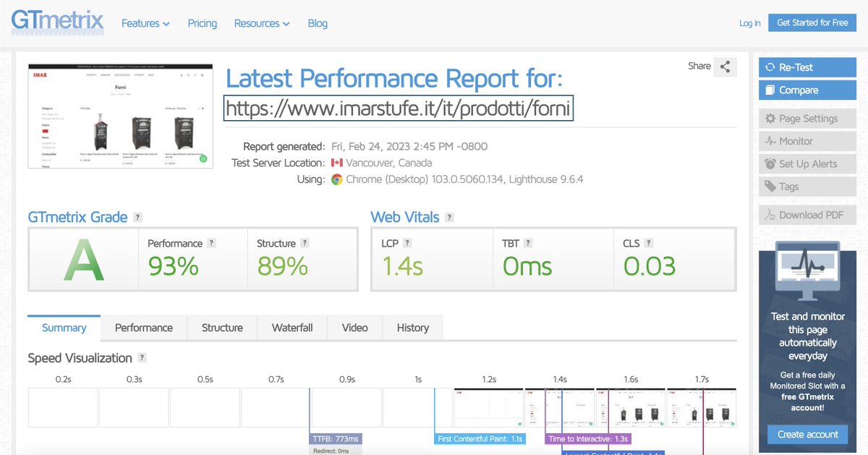Open the Video tab
This screenshot has height=455, width=868.
point(355,328)
